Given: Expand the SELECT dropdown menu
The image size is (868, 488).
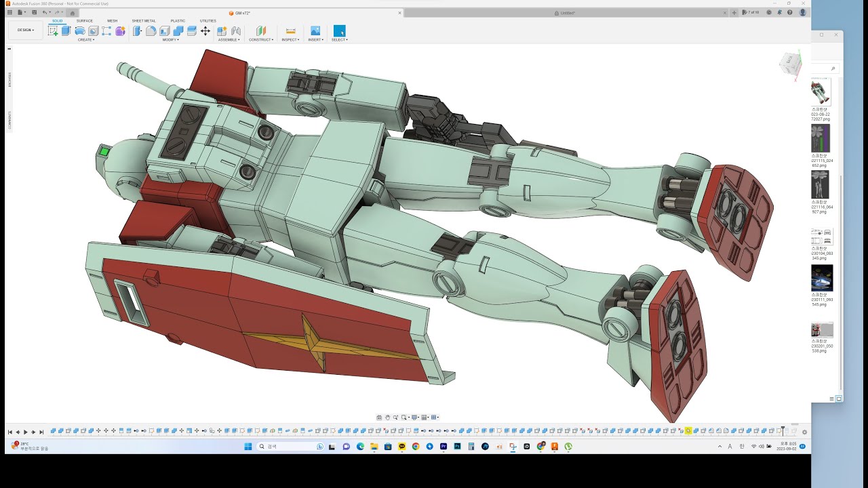Looking at the screenshot, I should point(340,40).
